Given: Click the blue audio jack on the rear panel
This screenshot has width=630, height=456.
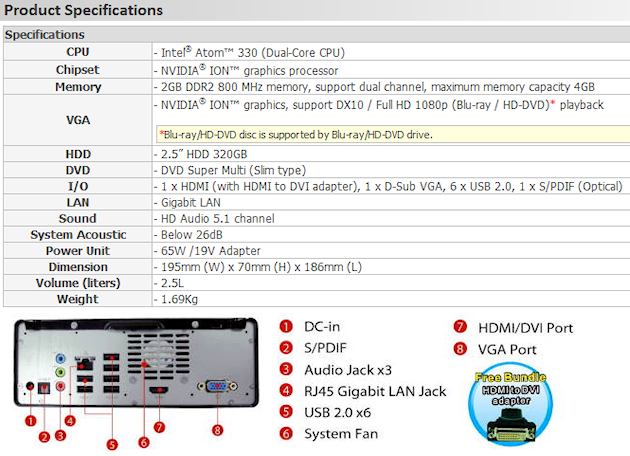Looking at the screenshot, I should coord(60,358).
